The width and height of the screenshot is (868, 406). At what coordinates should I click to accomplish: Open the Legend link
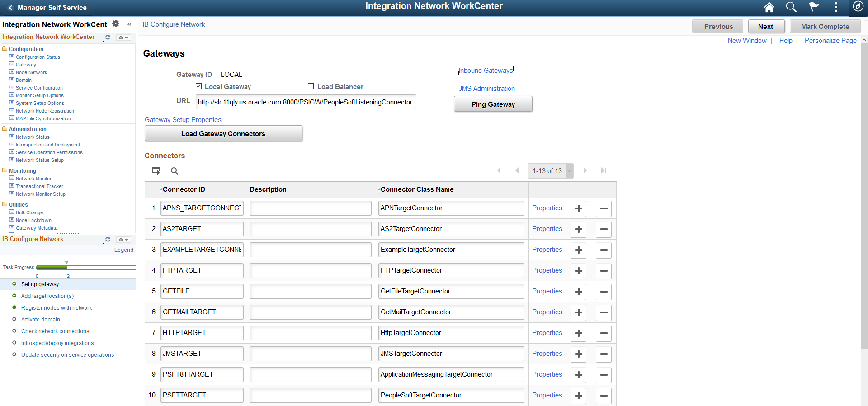123,250
